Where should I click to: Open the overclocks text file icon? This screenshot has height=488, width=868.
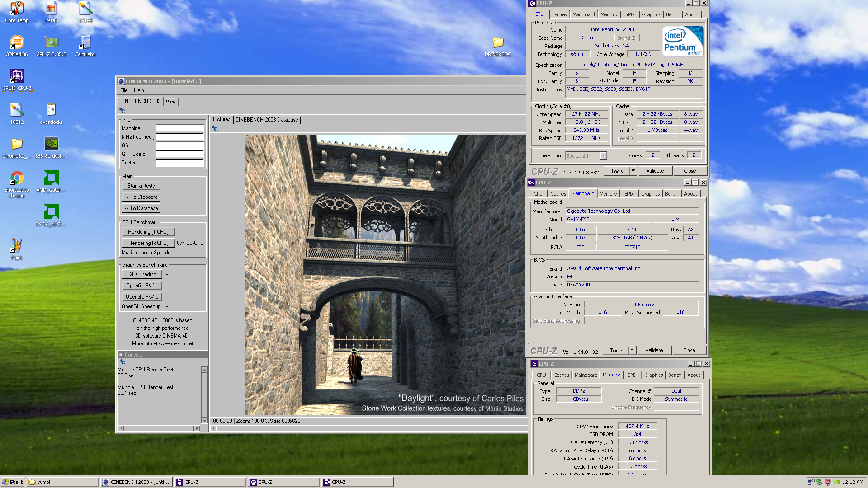[x=51, y=114]
